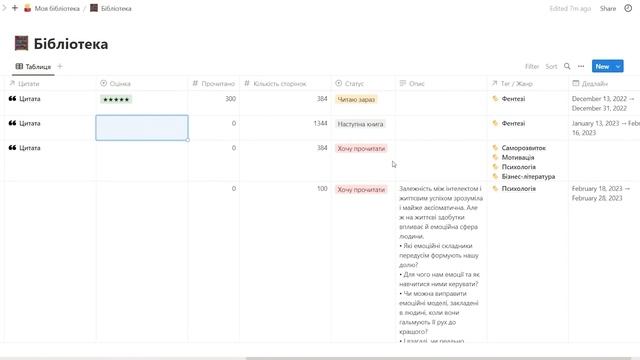Image resolution: width=640 pixels, height=360 pixels.
Task: Open Психологія tag in the four-tag row
Action: tap(518, 167)
